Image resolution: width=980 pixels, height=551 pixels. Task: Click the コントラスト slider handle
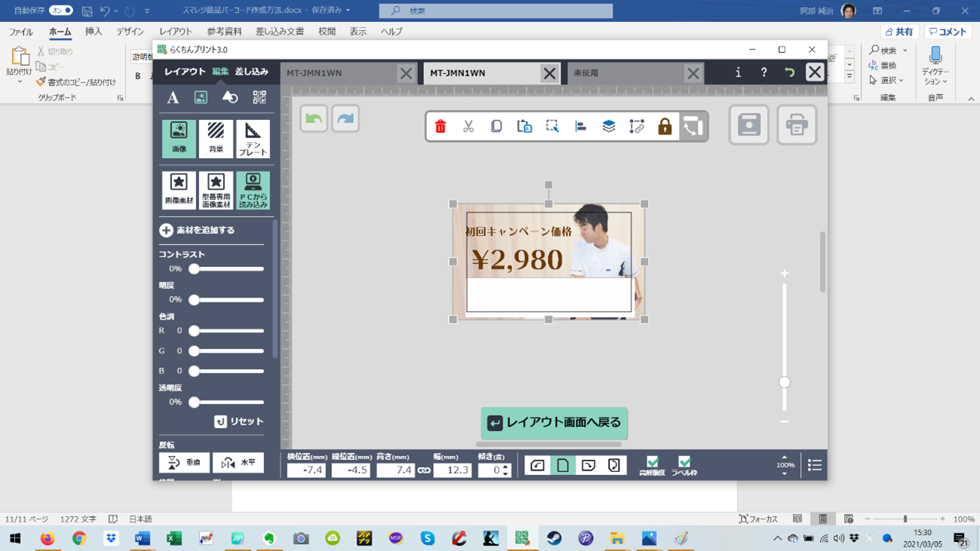tap(194, 269)
